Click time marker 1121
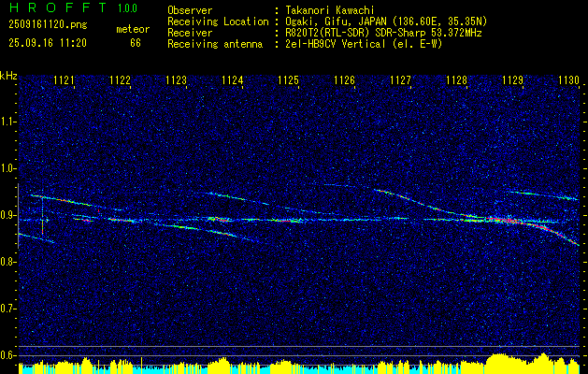The height and width of the screenshot is (374, 588). 65,79
